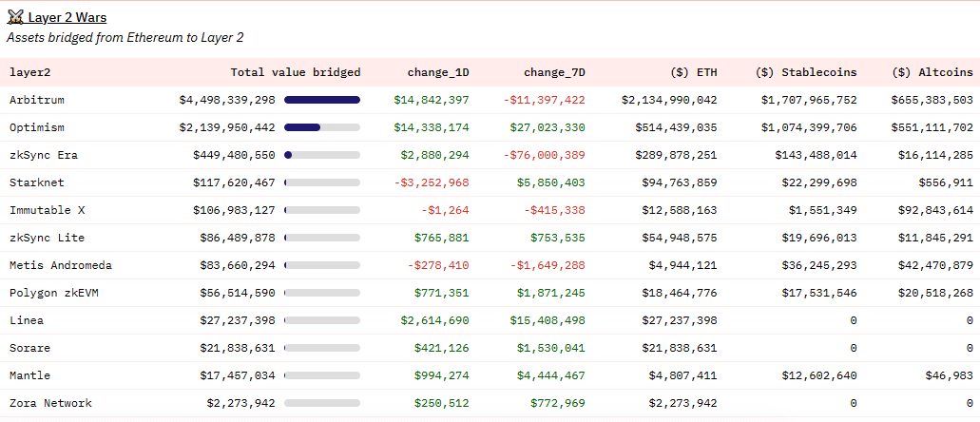Click the $4,444,467 Mantle 7D change
The height and width of the screenshot is (422, 980).
(551, 375)
